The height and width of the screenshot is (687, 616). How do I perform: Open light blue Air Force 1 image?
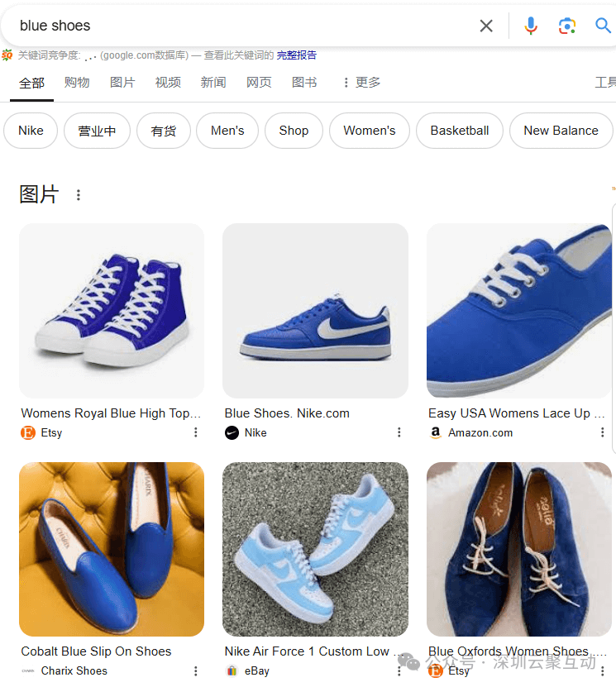tap(315, 549)
